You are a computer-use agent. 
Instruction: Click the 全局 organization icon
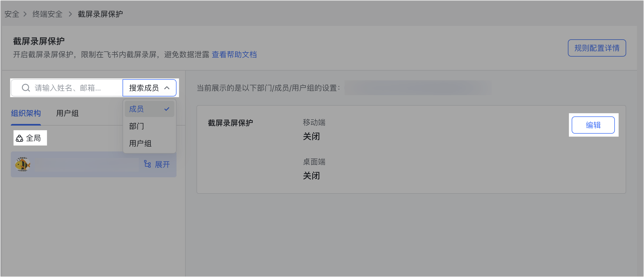pyautogui.click(x=19, y=138)
